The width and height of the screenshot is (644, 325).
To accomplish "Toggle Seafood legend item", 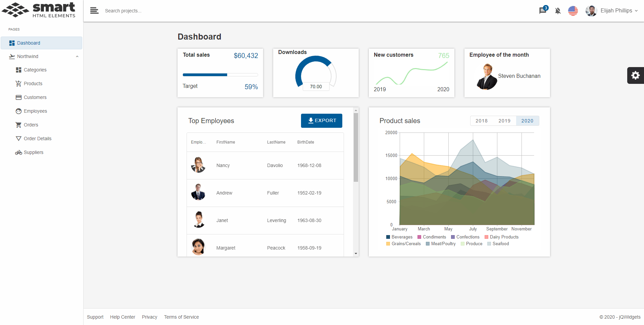I will (498, 244).
